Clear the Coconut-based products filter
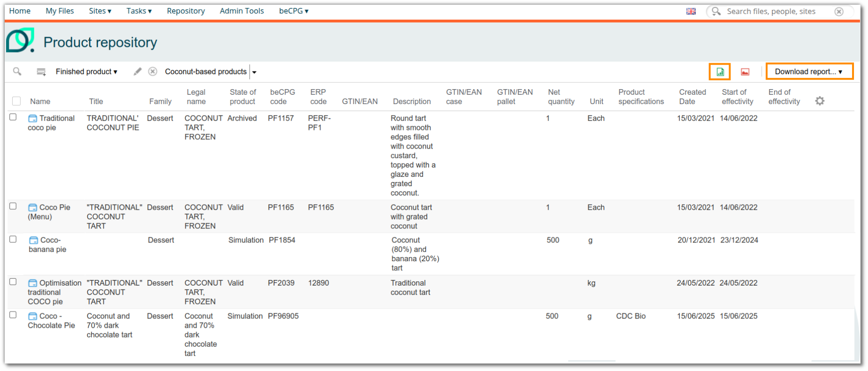The width and height of the screenshot is (868, 371). point(153,71)
